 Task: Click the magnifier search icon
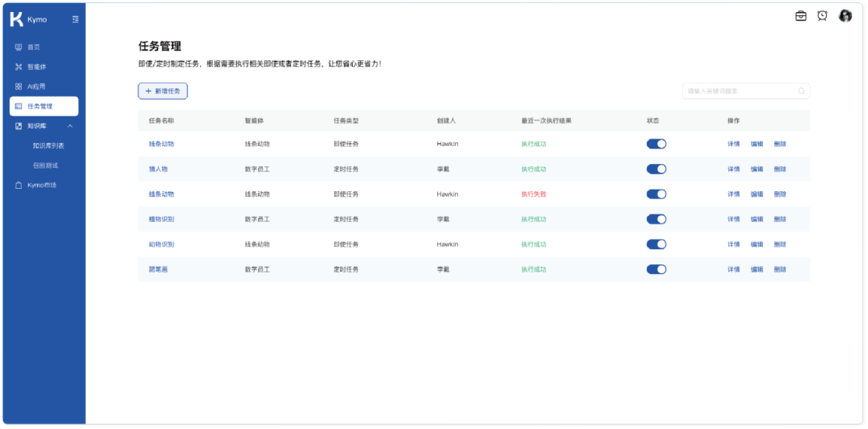[x=801, y=92]
